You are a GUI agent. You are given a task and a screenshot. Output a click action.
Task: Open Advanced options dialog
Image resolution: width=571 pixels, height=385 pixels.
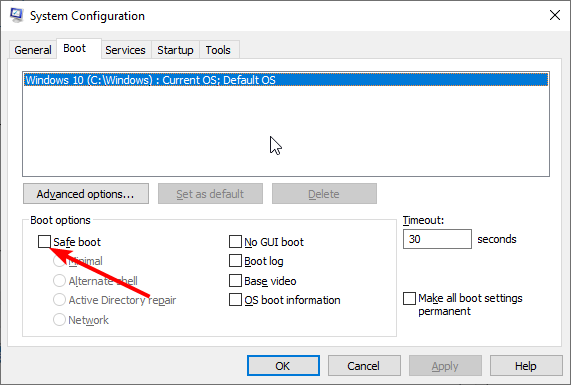point(86,194)
